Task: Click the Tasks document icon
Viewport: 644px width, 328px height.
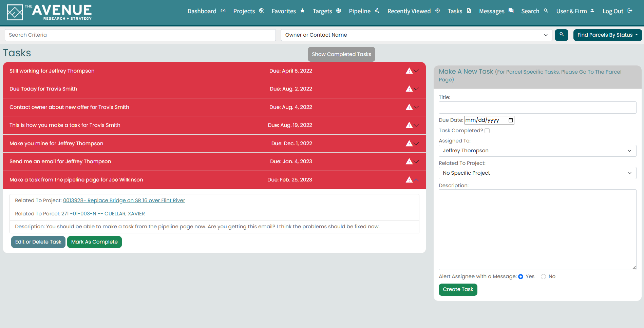Action: [469, 11]
